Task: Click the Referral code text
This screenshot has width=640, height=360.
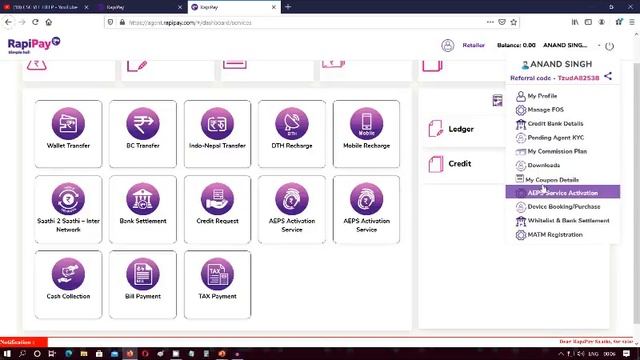Action: tap(555, 78)
